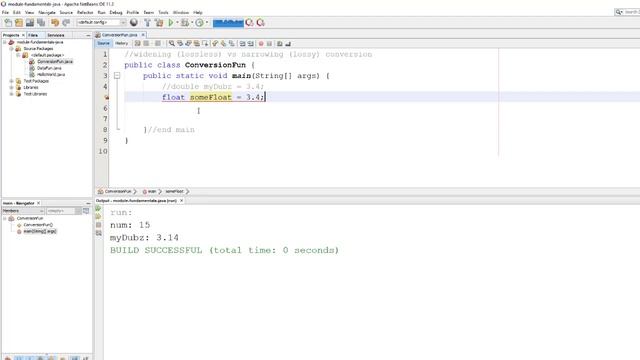Switch to the History view button
This screenshot has height=360, width=640.
tap(121, 44)
